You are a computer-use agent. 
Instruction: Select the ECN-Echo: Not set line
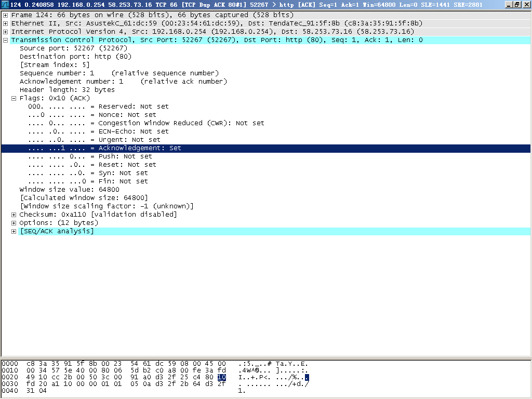pos(98,131)
